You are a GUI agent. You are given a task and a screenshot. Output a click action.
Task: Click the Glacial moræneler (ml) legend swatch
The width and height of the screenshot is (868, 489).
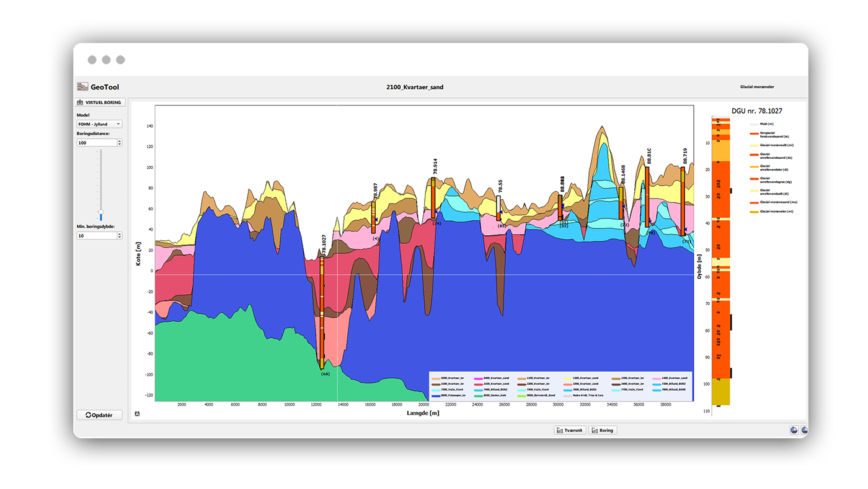click(x=754, y=212)
